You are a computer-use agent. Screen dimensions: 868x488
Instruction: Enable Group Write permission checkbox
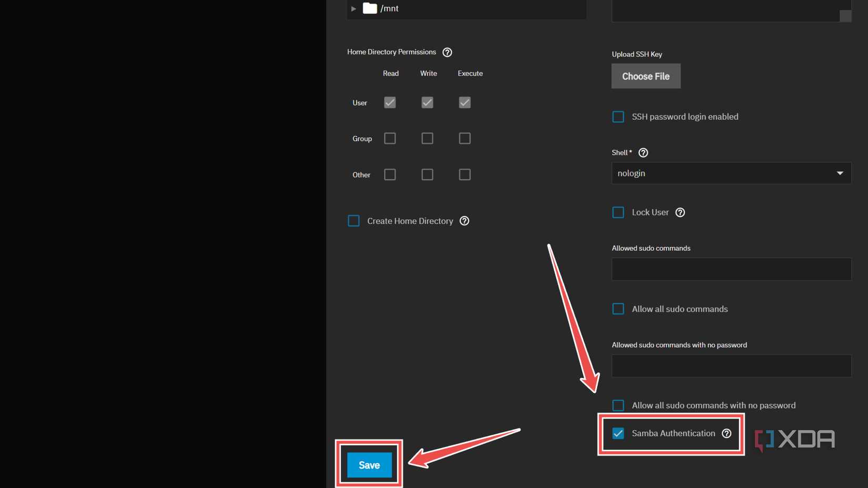[427, 138]
